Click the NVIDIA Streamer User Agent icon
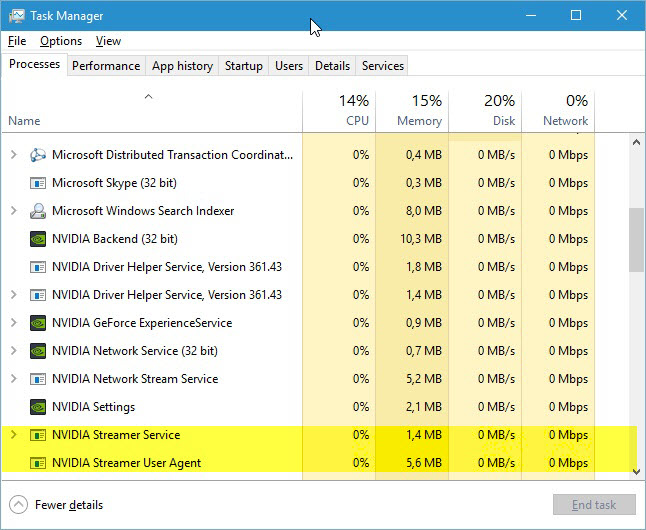The width and height of the screenshot is (646, 530). click(38, 463)
